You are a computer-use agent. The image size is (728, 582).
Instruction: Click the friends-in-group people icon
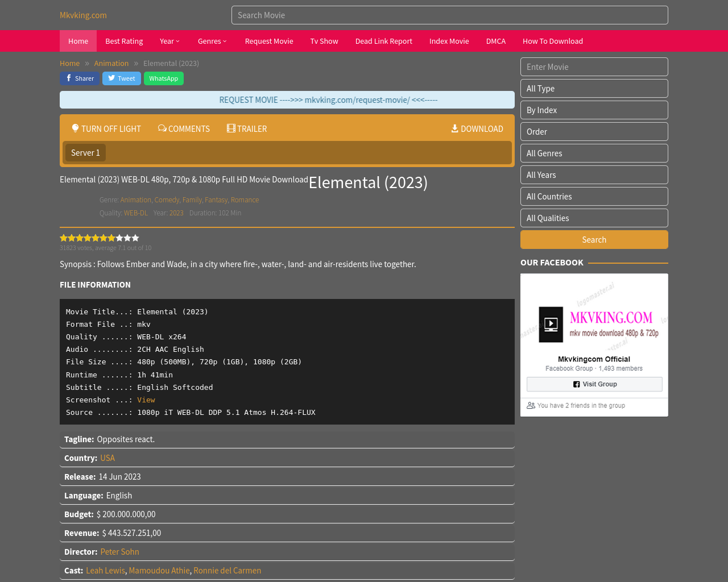531,405
